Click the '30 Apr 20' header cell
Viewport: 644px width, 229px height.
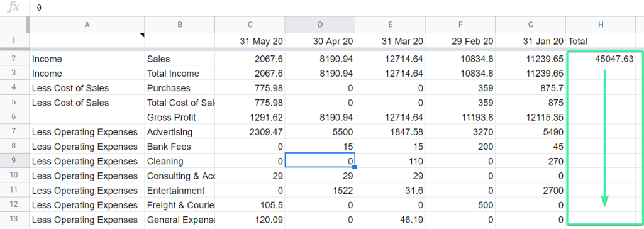[x=320, y=41]
